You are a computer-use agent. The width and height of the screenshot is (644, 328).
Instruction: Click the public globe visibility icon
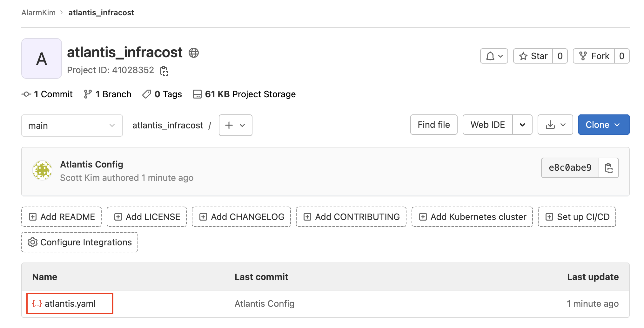click(x=194, y=53)
